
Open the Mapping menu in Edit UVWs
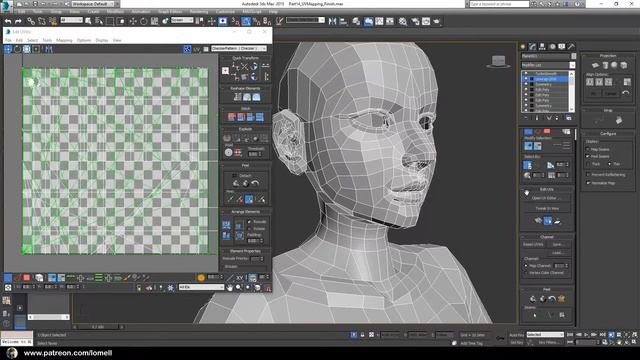point(64,40)
